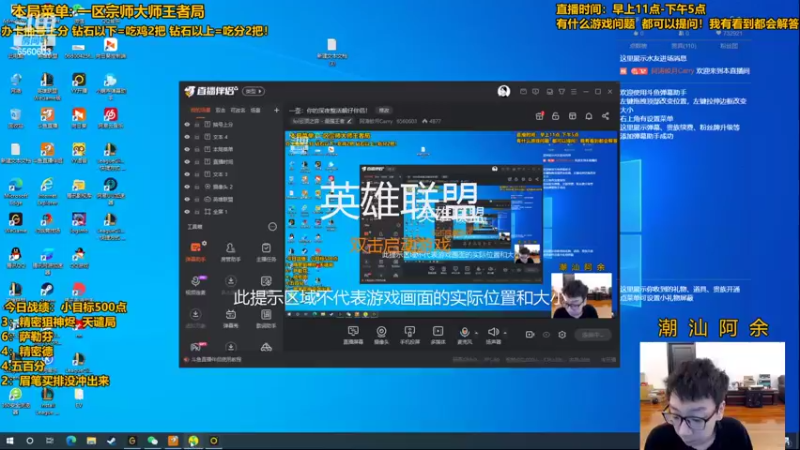Hide the 英雄联盟 source layer
Screen dimensions: 800x450
(187, 199)
